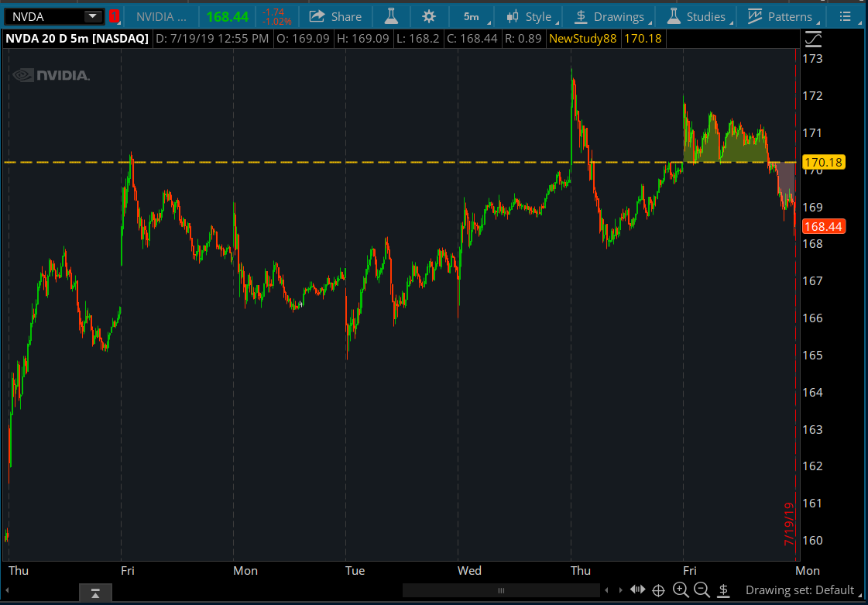Click the Share button
This screenshot has height=605, width=868.
pyautogui.click(x=336, y=16)
